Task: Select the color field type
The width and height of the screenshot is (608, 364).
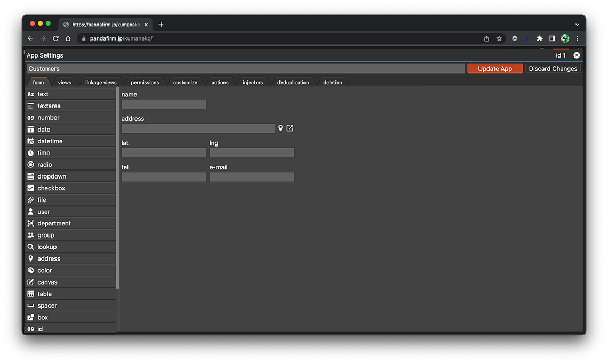Action: pos(45,270)
